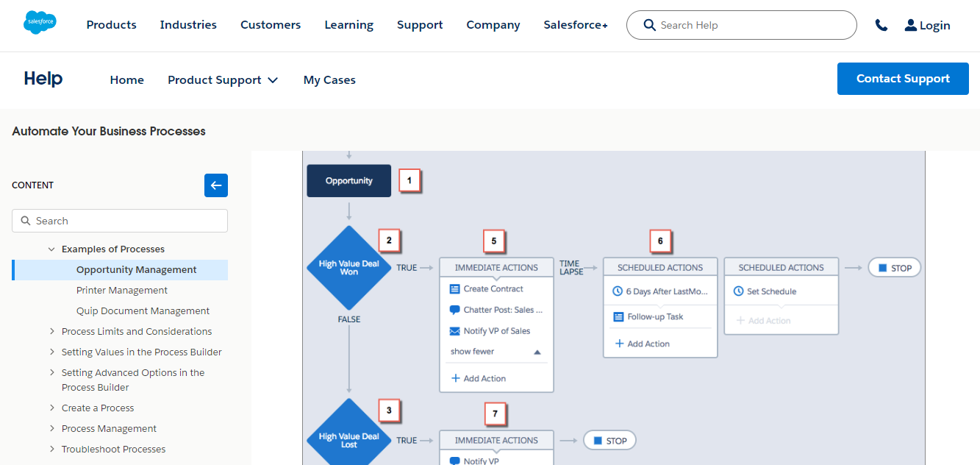Open the Learning menu
Screen dimensions: 980x465
[x=349, y=25]
